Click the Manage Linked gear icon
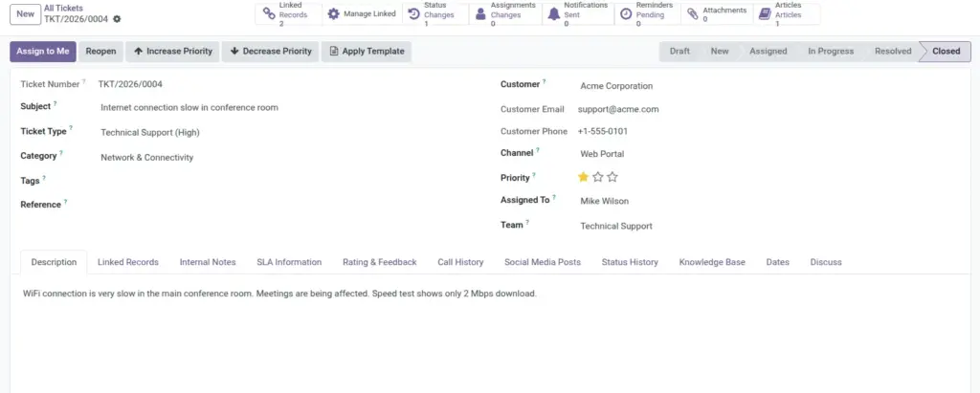The width and height of the screenshot is (980, 393). coord(334,13)
